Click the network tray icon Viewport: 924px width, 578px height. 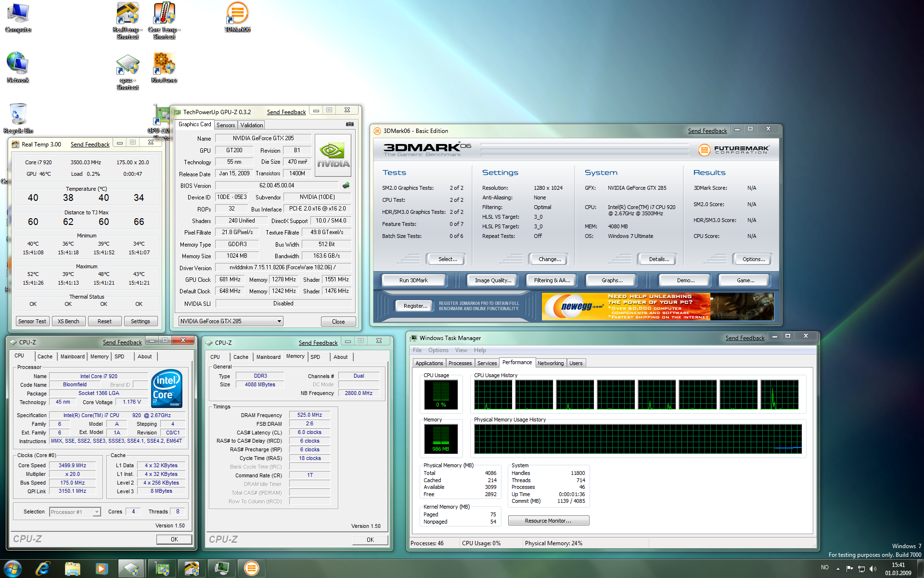(x=861, y=569)
